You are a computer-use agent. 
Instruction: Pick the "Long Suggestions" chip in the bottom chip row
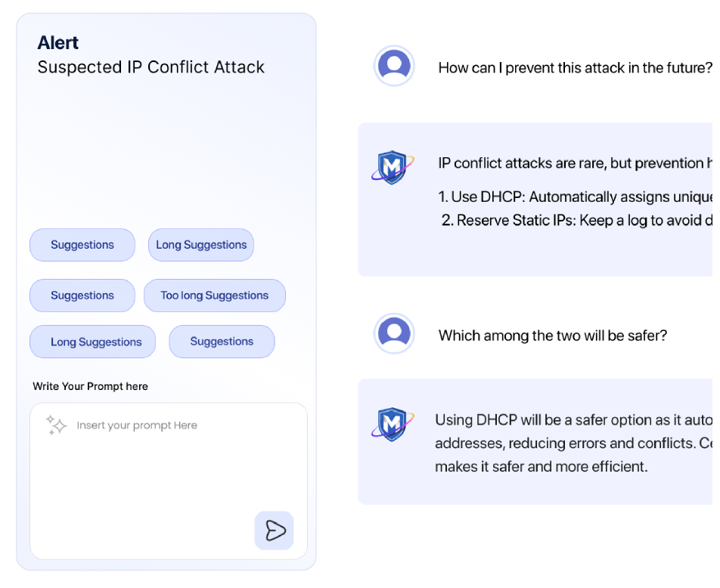(93, 342)
